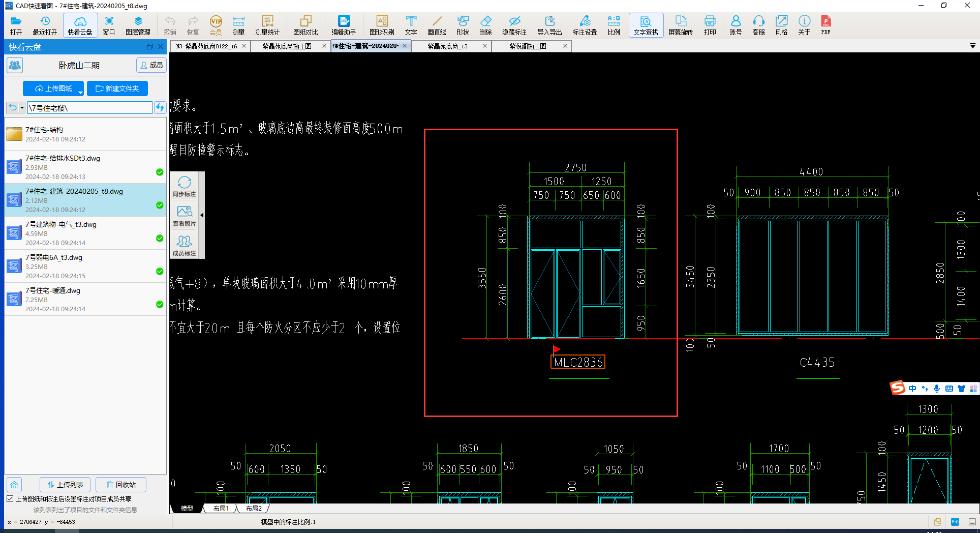The height and width of the screenshot is (533, 980).
Task: Select 7号弱电6A_t3.dwg file
Action: (x=85, y=266)
